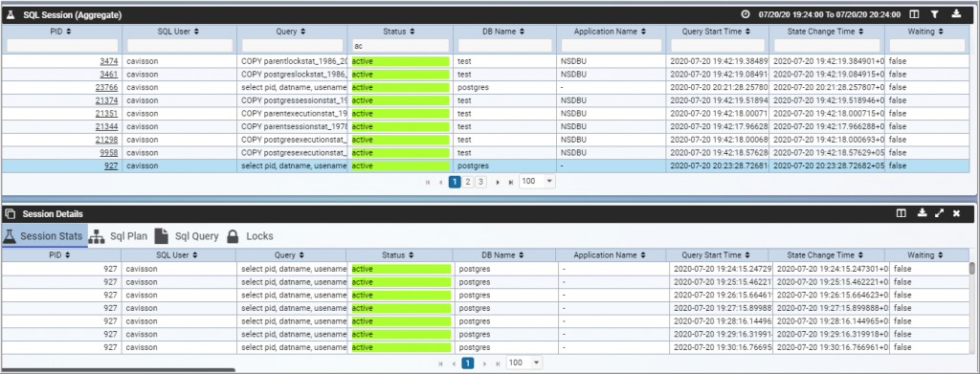Sort upper table by Application Name
The width and height of the screenshot is (980, 374).
(643, 31)
